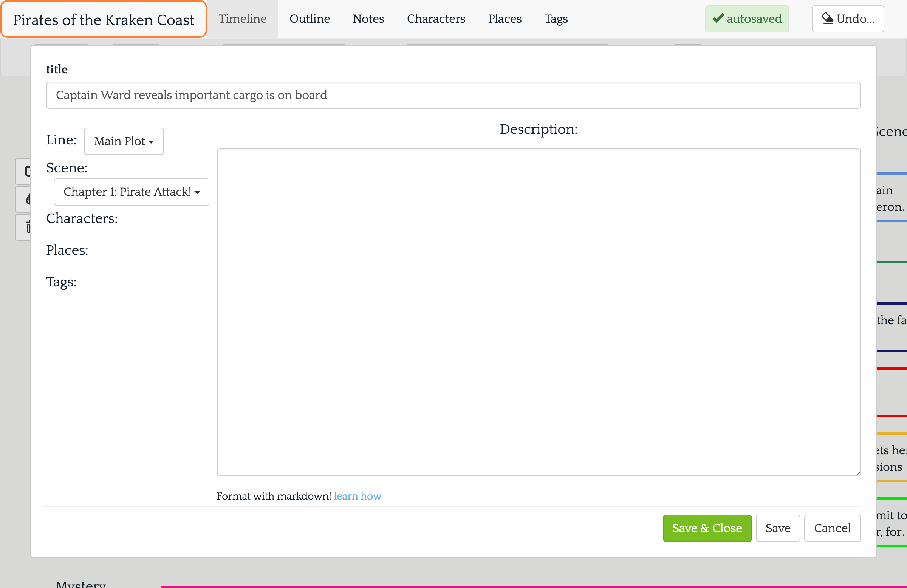
Task: Click inside the Description text area
Action: click(x=538, y=312)
